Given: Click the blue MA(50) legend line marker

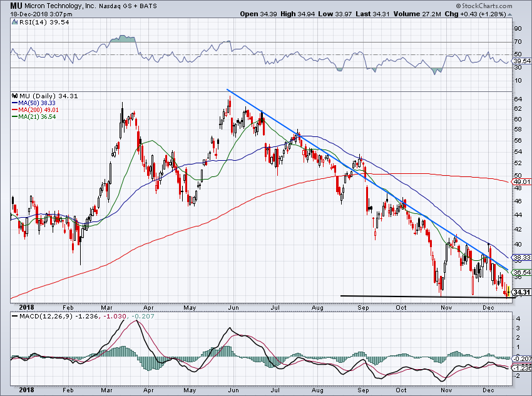Looking at the screenshot, I should pos(14,103).
